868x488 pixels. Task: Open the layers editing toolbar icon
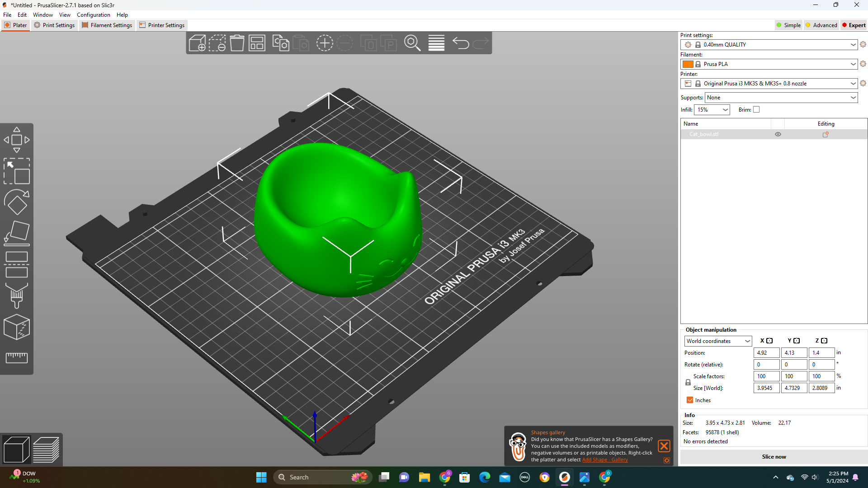tap(436, 43)
